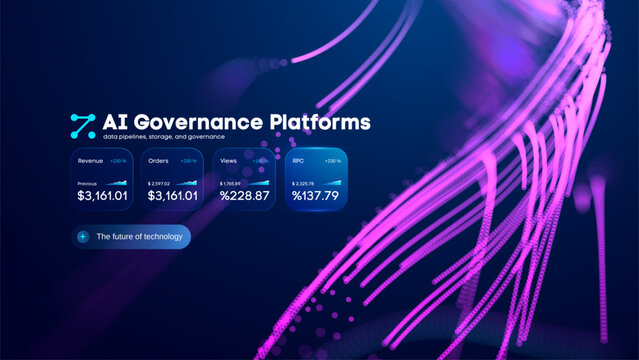Click the %137.79 value in RPC card
This screenshot has width=639, height=360.
315,196
